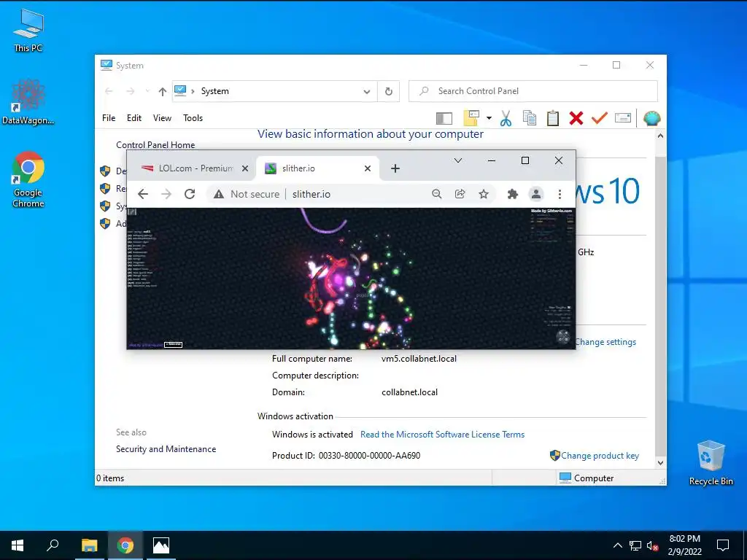Click the Search Control Panel field

click(533, 91)
